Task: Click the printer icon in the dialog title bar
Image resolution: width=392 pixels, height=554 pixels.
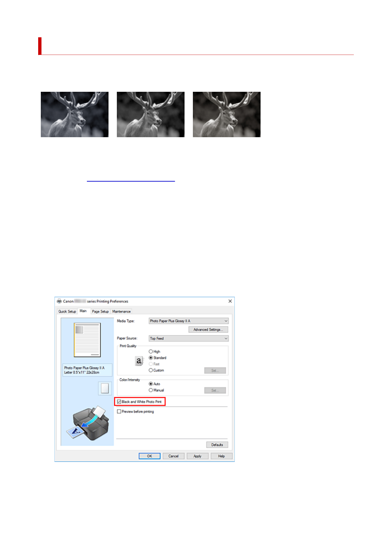Action: click(x=59, y=301)
